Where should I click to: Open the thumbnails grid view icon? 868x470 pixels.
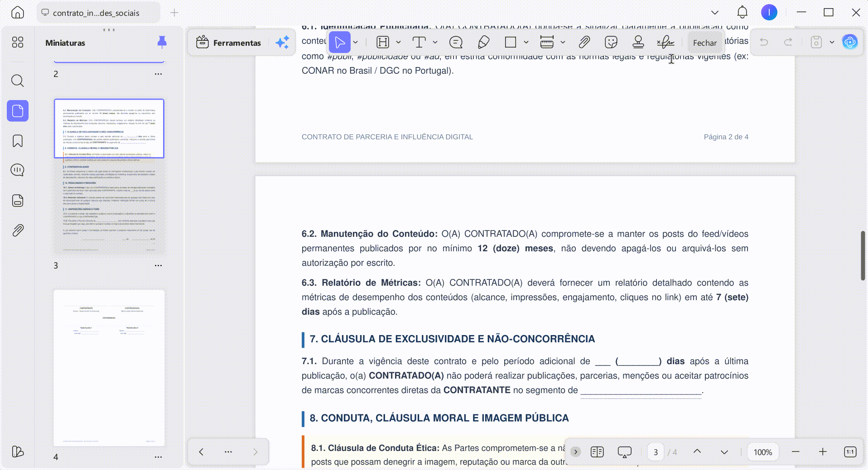point(18,42)
